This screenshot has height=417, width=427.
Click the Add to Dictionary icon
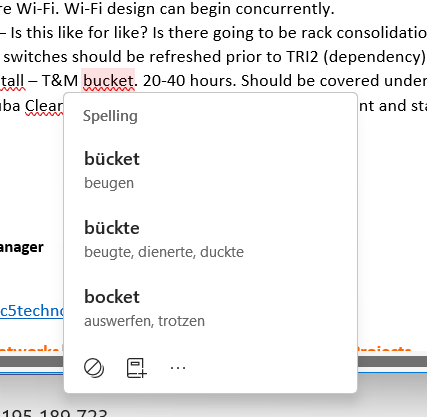[x=137, y=368]
